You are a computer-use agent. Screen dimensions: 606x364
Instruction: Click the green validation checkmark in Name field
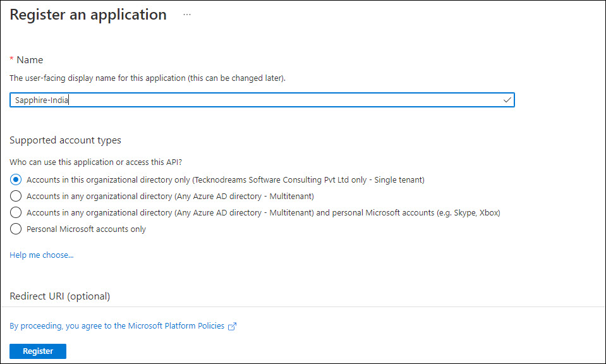pyautogui.click(x=507, y=100)
